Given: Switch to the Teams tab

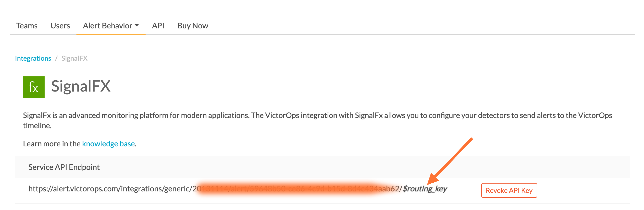Looking at the screenshot, I should pyautogui.click(x=27, y=26).
